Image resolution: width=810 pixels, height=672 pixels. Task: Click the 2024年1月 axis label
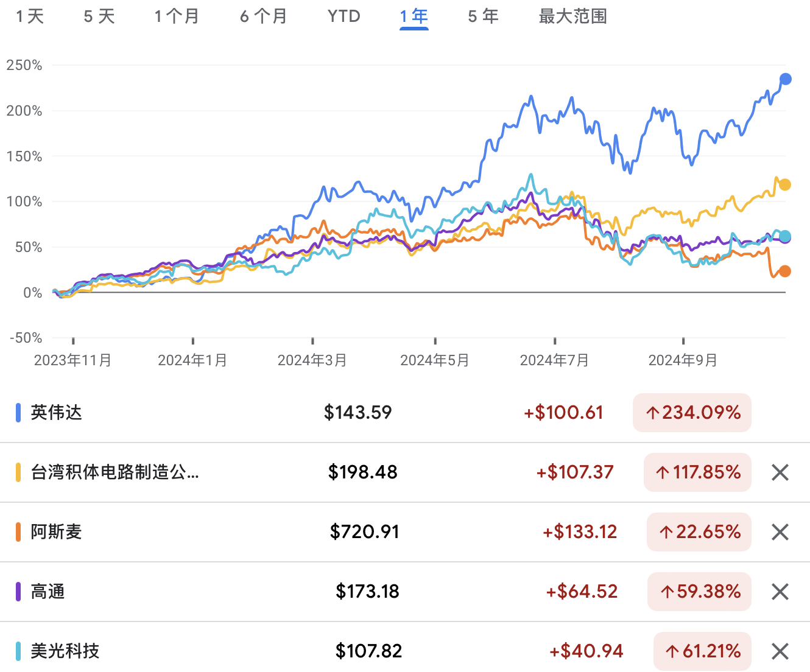click(192, 360)
